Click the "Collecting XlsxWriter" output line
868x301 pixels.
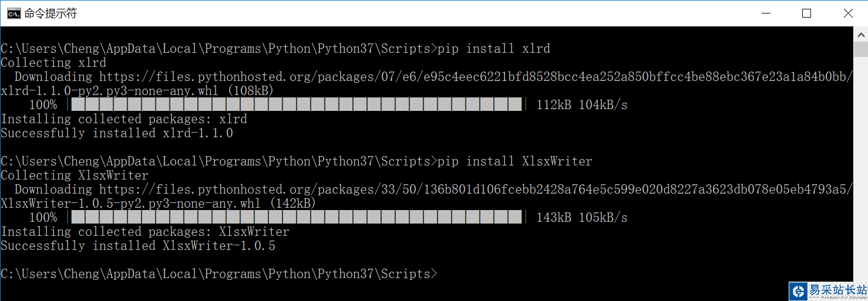(75, 175)
